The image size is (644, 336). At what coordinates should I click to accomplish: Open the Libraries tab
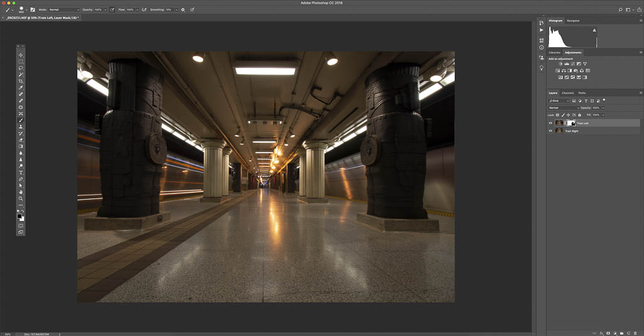[554, 53]
